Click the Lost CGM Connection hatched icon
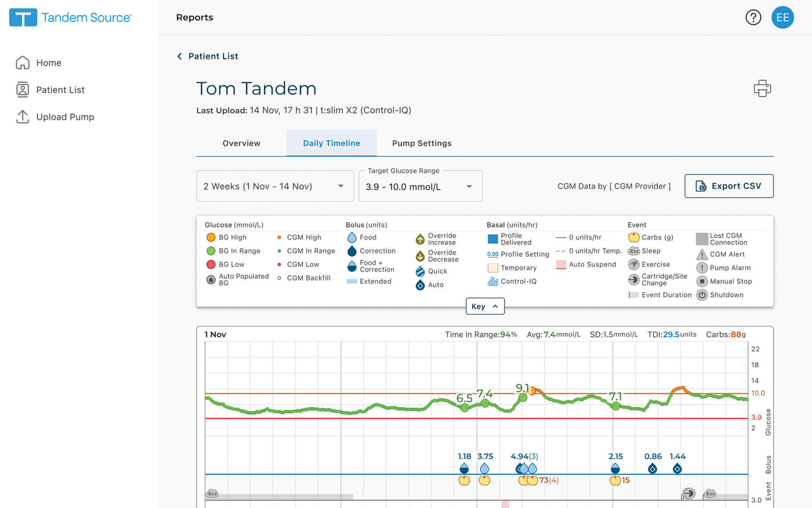The image size is (812, 508). (x=702, y=239)
